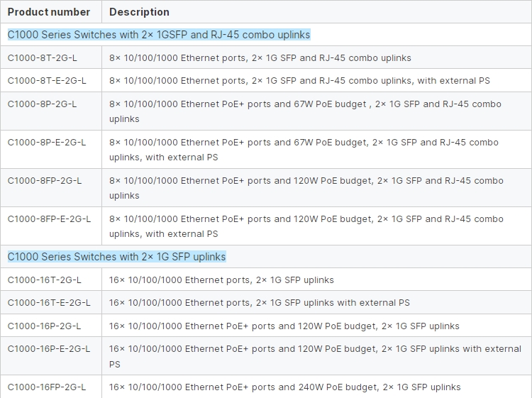Click product number C1000-16T-E-2G-L
Screen dimensions: 532x398
[49, 303]
